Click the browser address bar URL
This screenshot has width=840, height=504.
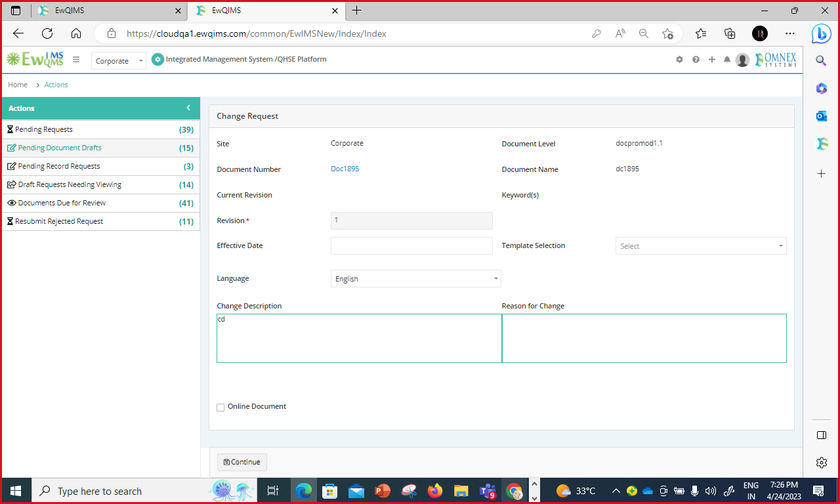[x=256, y=33]
